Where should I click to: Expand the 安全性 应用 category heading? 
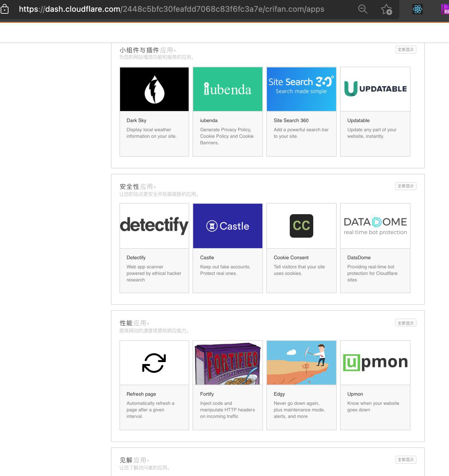(x=137, y=186)
